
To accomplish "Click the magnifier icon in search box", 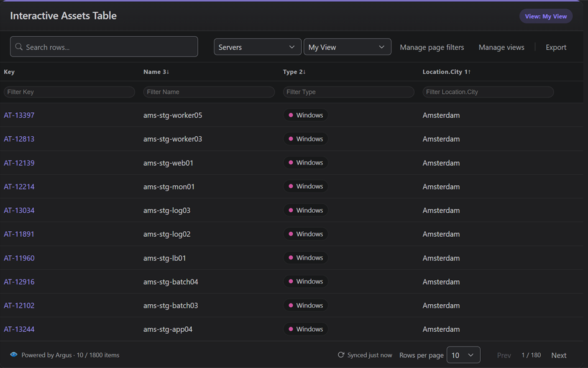I will pos(19,47).
